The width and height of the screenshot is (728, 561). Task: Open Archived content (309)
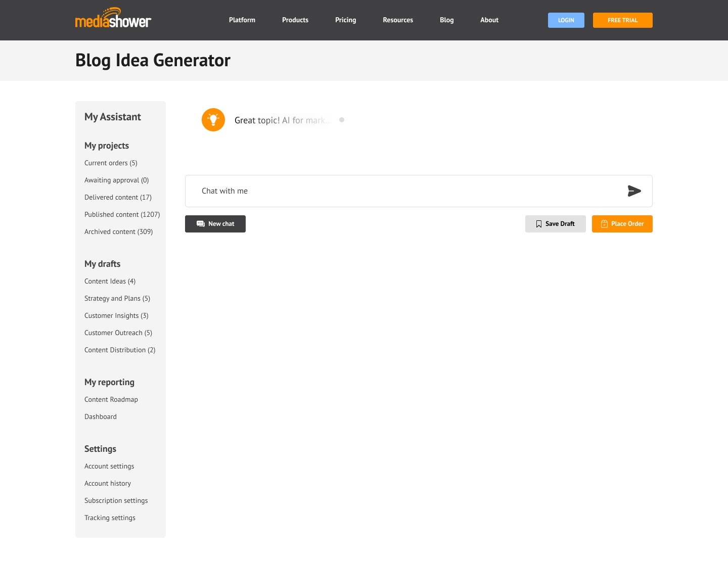[x=119, y=231]
